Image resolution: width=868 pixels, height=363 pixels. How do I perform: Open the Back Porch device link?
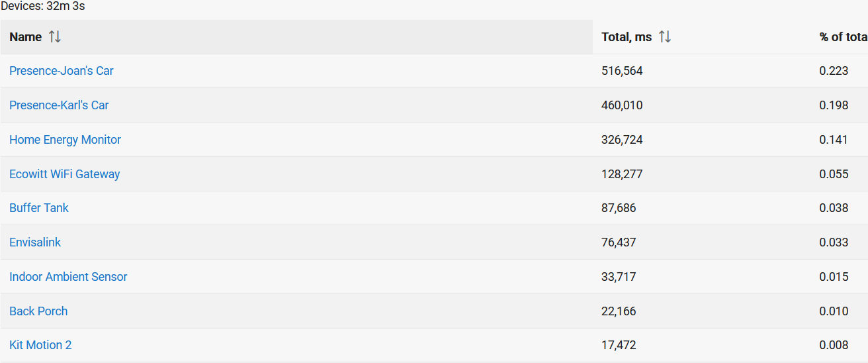[38, 311]
